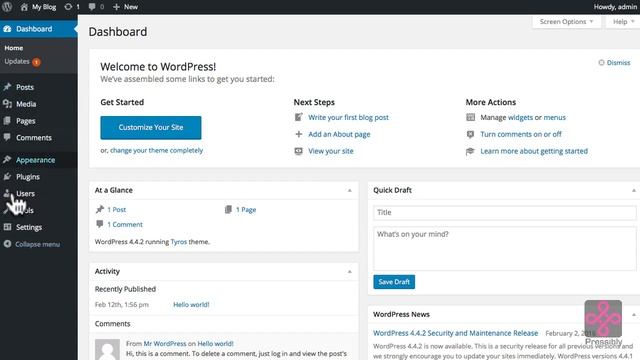Viewport: 640px width, 360px height.
Task: Click the Dismiss link
Action: (618, 62)
